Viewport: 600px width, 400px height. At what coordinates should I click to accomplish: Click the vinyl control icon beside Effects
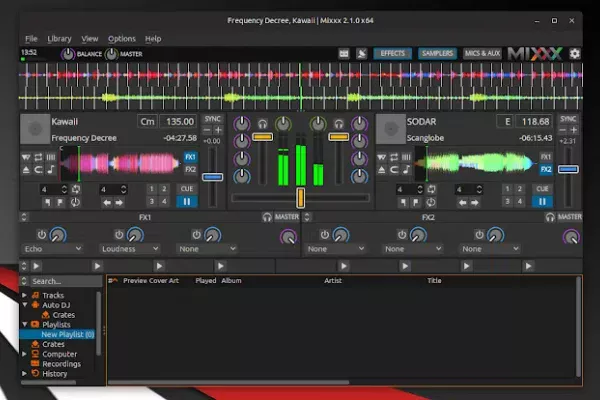click(x=362, y=54)
